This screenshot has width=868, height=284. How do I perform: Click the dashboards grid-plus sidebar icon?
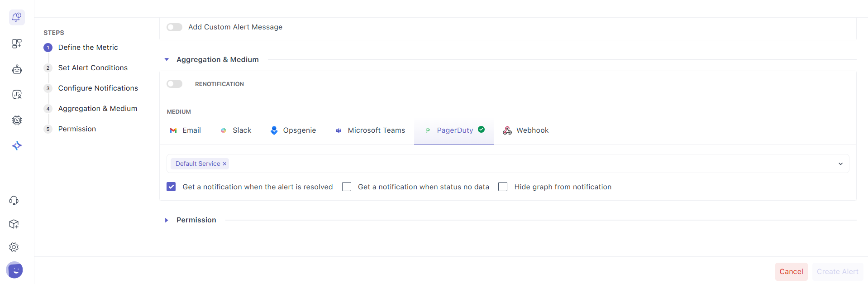point(17,43)
